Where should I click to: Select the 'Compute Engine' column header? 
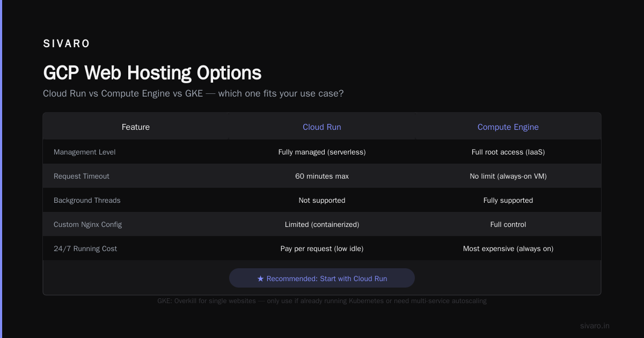click(x=508, y=127)
